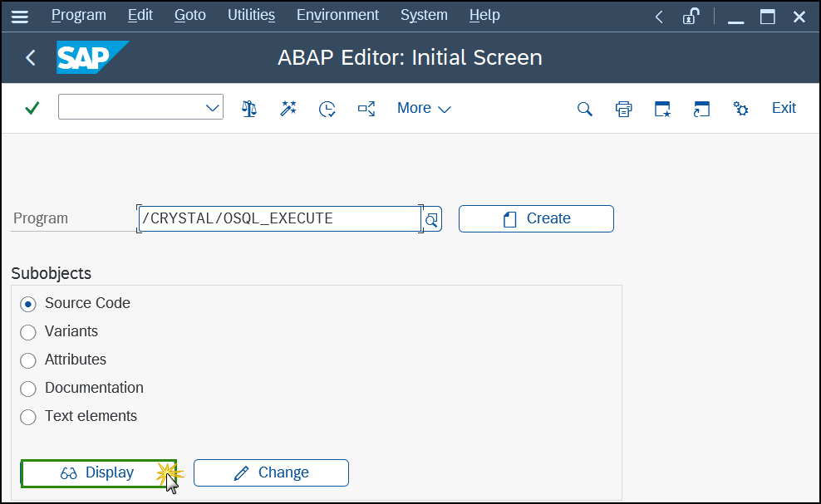This screenshot has width=821, height=504.
Task: Expand the More toolbar menu
Action: [424, 108]
